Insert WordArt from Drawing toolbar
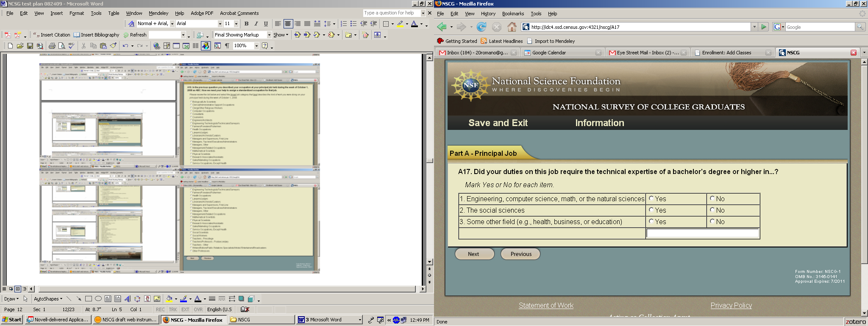Viewport: 868px width, 326px height. [x=128, y=299]
